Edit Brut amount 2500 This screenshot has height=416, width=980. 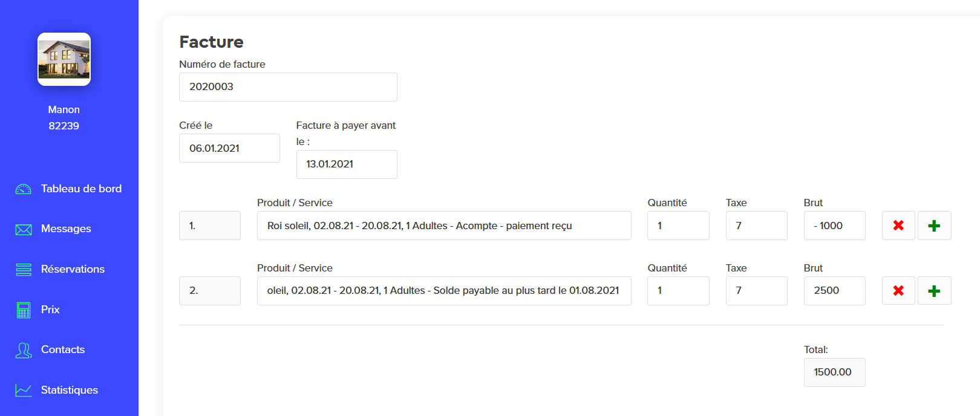[x=835, y=291]
